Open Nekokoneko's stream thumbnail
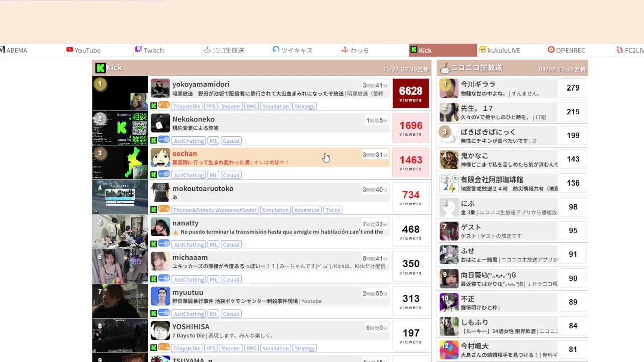 pos(120,128)
